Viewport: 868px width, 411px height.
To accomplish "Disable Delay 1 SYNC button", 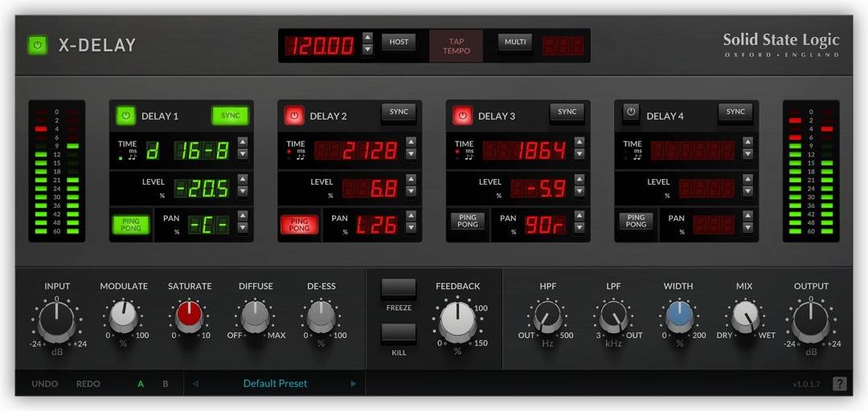I will tap(231, 116).
